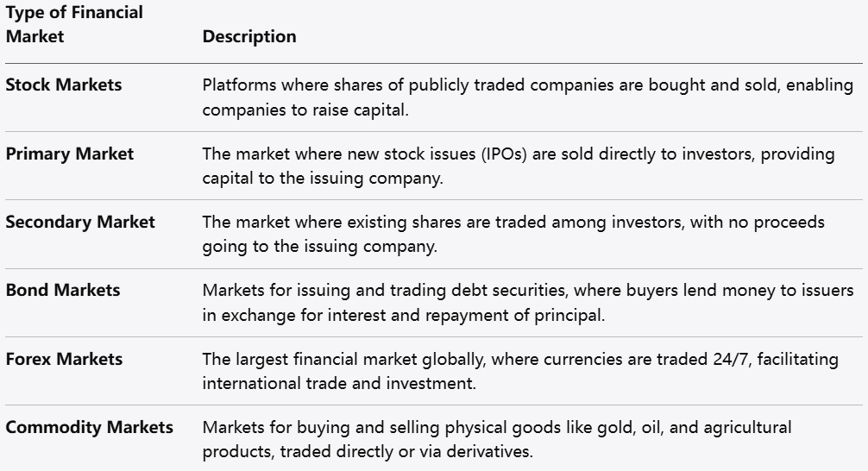This screenshot has width=868, height=471.
Task: Select the 'Bond Markets' row label
Action: pos(63,290)
